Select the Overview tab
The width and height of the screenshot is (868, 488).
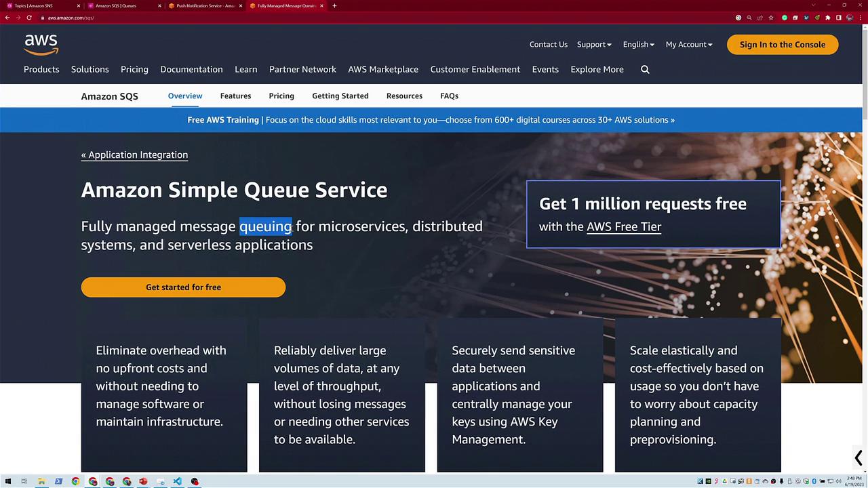pos(185,96)
